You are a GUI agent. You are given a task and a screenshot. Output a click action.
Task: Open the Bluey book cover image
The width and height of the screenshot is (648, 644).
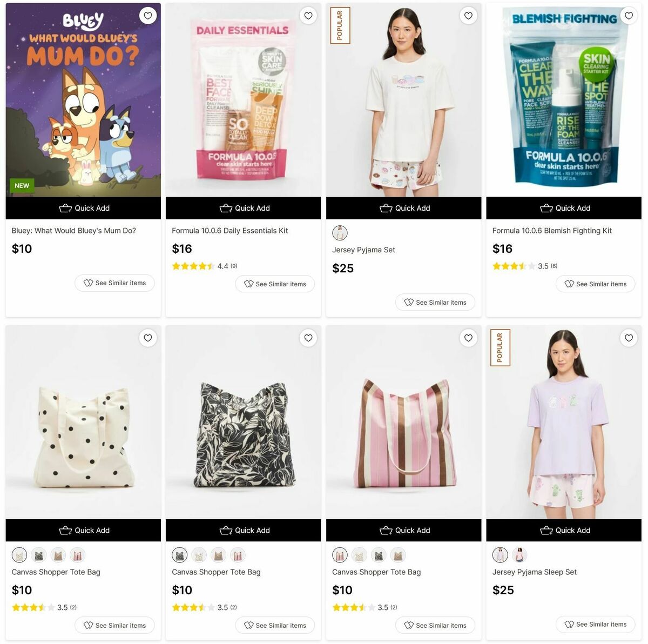pos(83,100)
